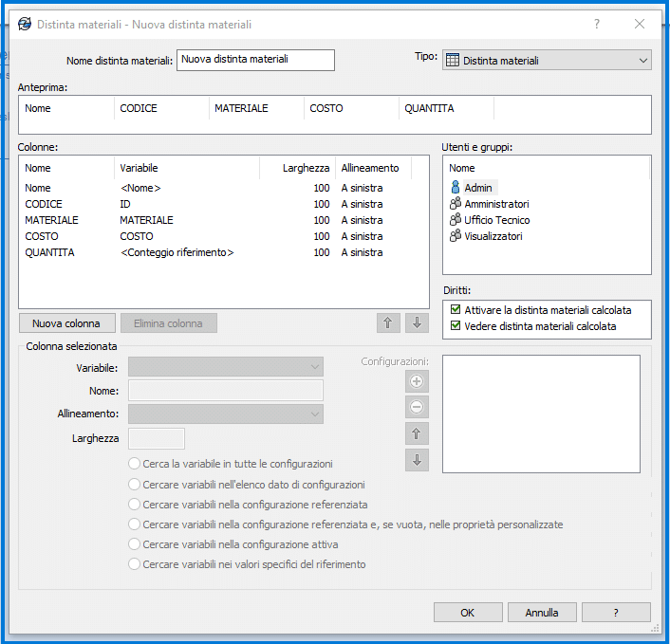Select the Amministratori group icon
Image resolution: width=670 pixels, height=644 pixels.
[x=455, y=204]
